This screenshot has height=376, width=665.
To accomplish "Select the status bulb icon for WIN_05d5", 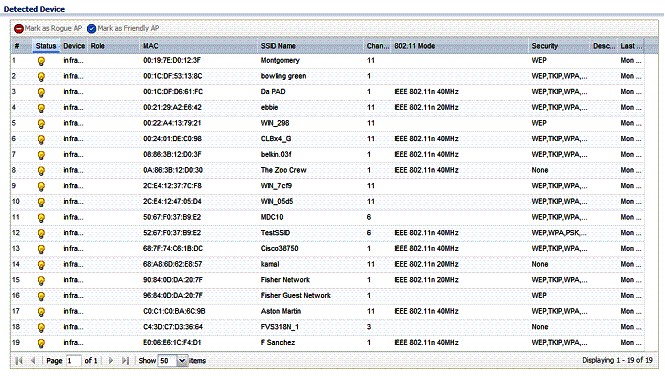I will coord(41,202).
